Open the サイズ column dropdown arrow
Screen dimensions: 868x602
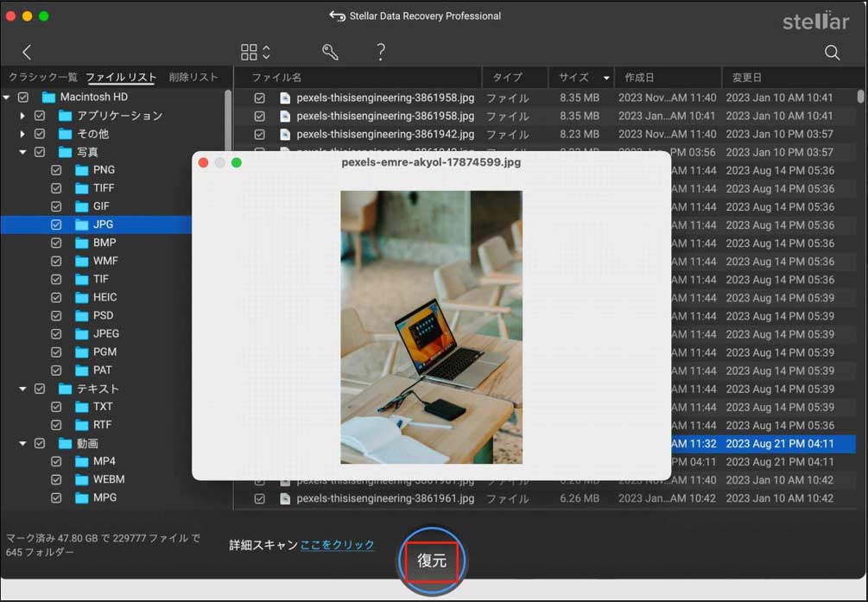pos(607,77)
